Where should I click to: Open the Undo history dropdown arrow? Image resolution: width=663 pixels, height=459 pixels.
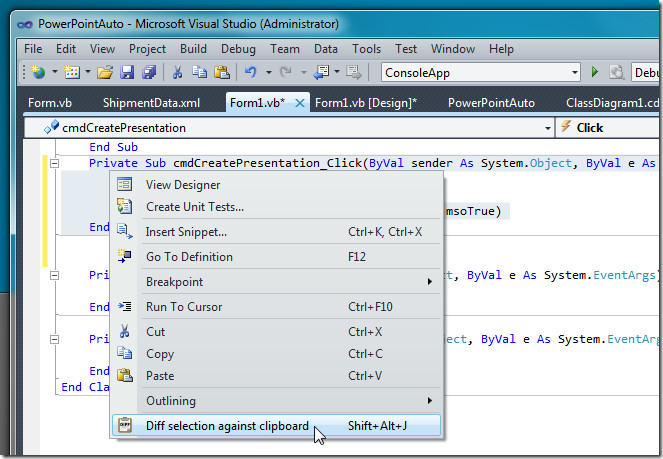268,72
